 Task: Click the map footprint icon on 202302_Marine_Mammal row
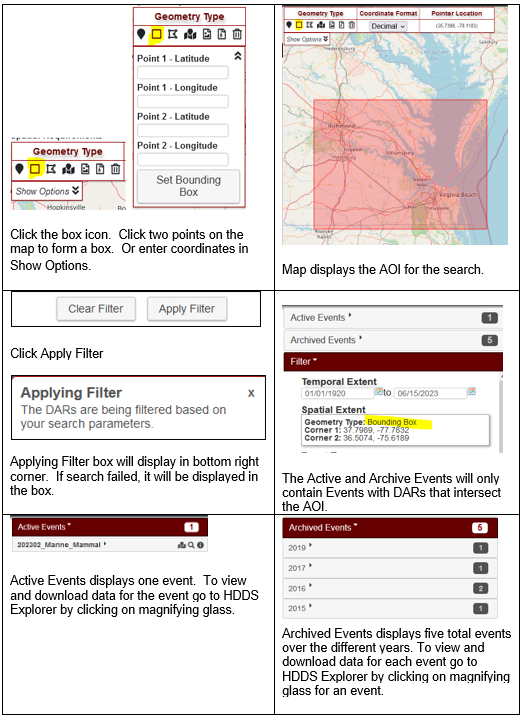(x=182, y=545)
